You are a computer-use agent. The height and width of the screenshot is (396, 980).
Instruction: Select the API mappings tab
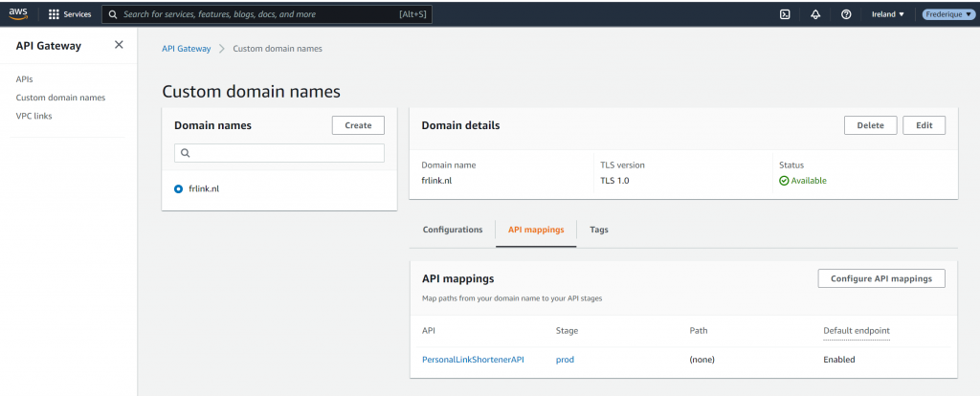click(536, 230)
